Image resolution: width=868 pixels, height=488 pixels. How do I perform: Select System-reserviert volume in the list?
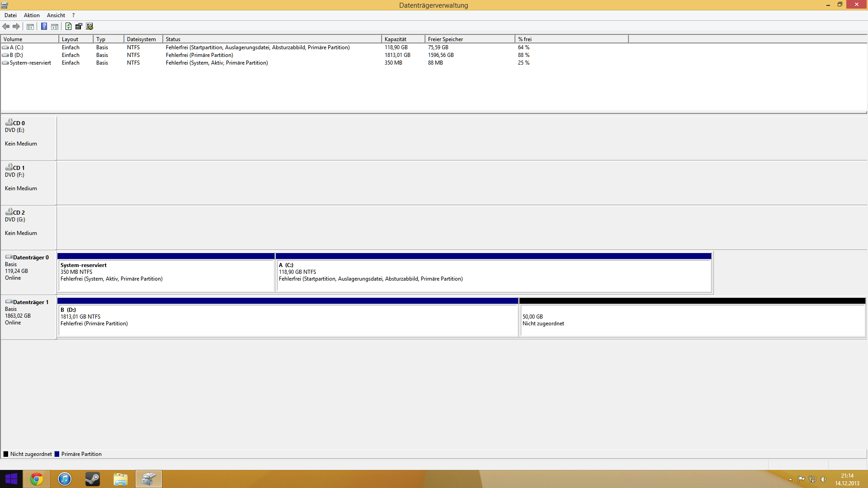pyautogui.click(x=30, y=63)
